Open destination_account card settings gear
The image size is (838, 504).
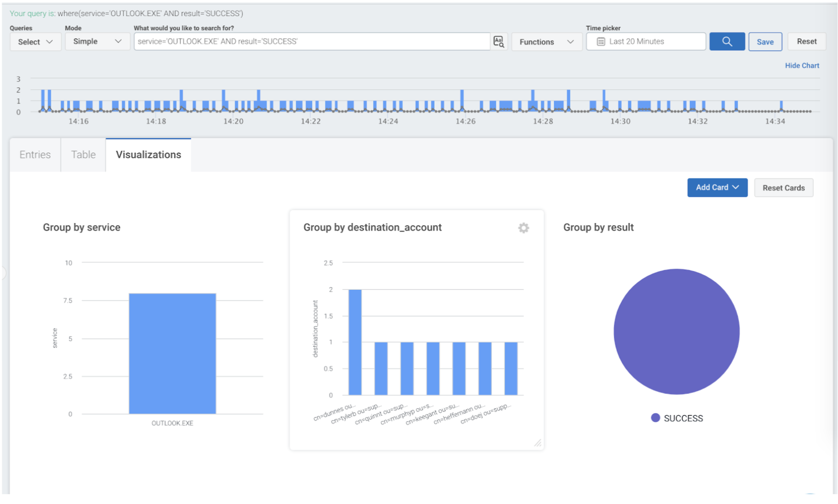tap(523, 228)
